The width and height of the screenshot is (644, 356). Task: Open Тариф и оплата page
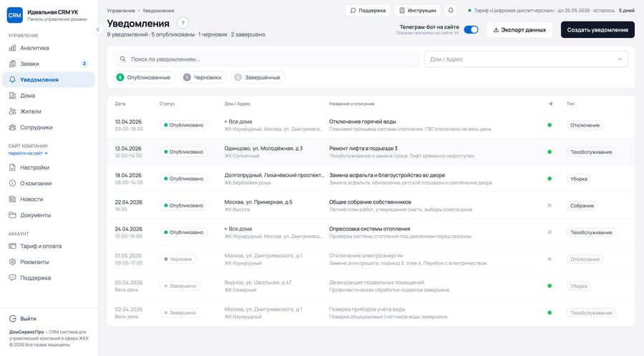pyautogui.click(x=49, y=246)
